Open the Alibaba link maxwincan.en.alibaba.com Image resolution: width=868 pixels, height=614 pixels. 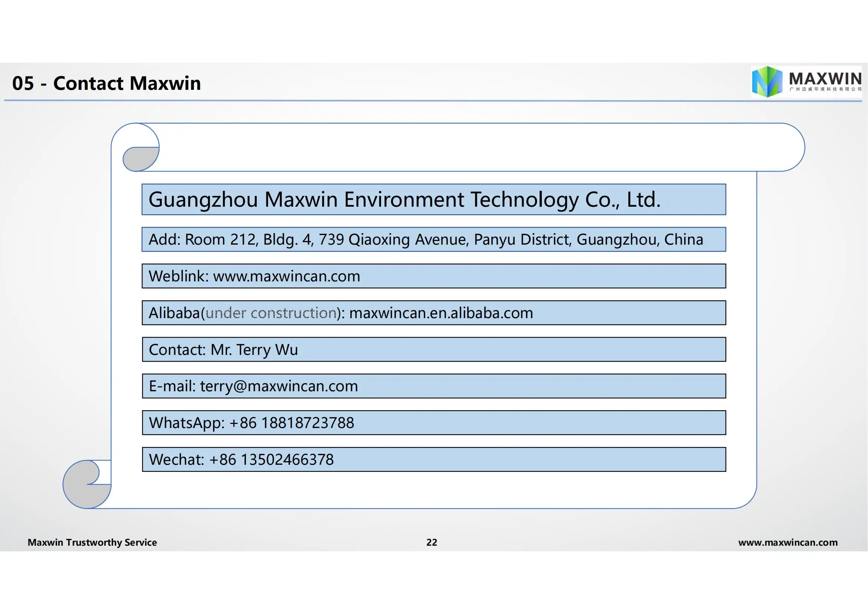(x=441, y=313)
